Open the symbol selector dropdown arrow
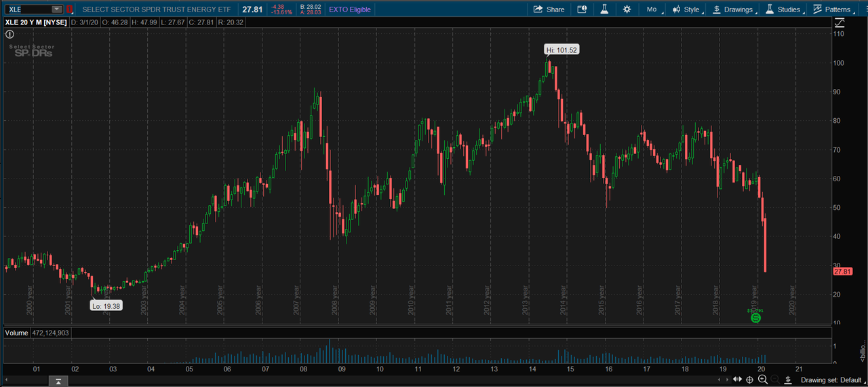 click(56, 10)
